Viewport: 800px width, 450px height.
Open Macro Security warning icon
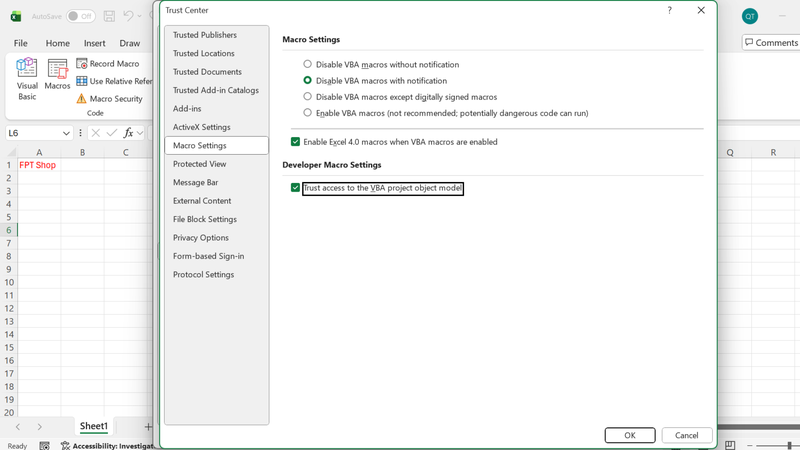pyautogui.click(x=81, y=98)
